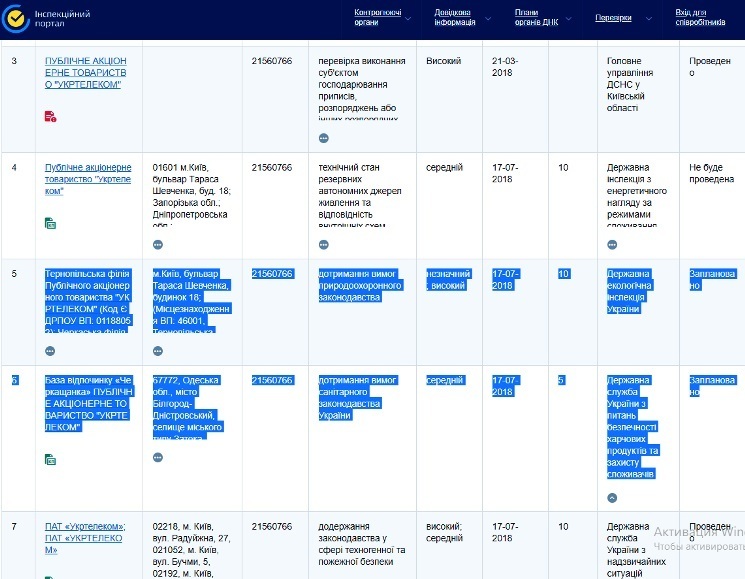
Task: Click chevron next to Плани органів ДНК
Action: [569, 19]
